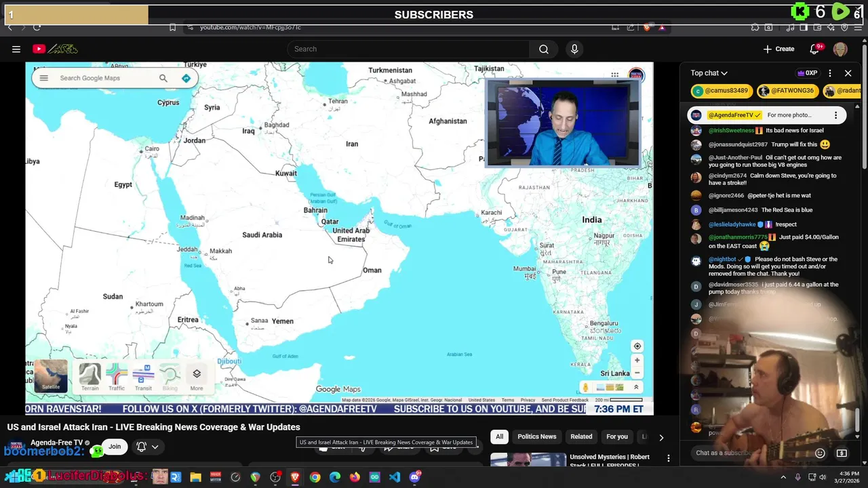Start voice search with the microphone

click(x=574, y=49)
